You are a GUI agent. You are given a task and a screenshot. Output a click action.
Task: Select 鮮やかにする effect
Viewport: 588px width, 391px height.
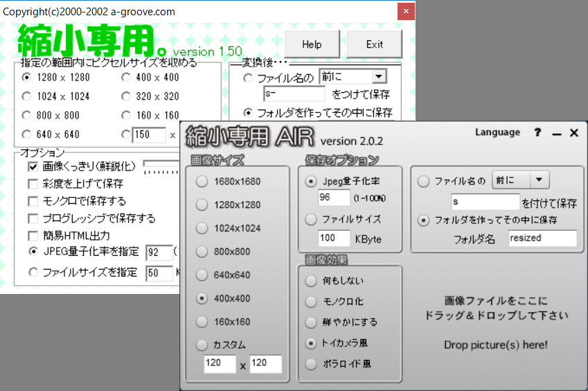[x=310, y=322]
